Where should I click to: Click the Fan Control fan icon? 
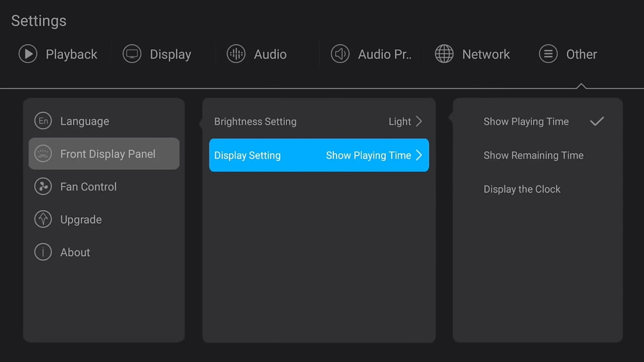click(x=43, y=187)
